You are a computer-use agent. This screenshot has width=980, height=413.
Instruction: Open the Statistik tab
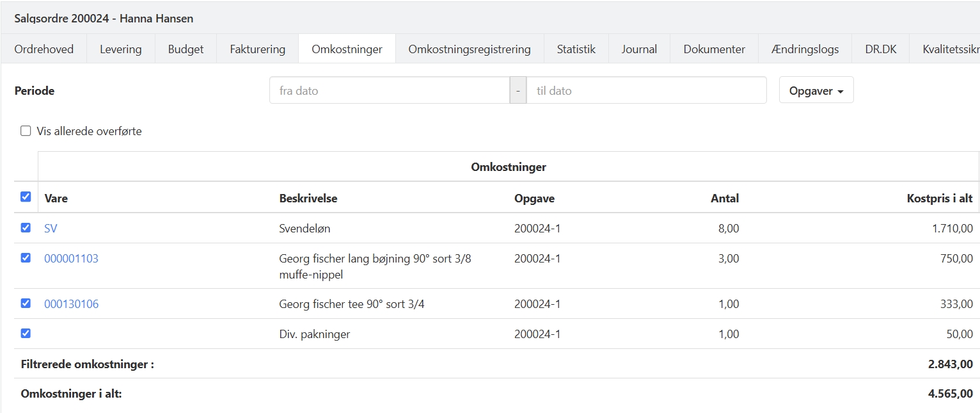tap(576, 49)
